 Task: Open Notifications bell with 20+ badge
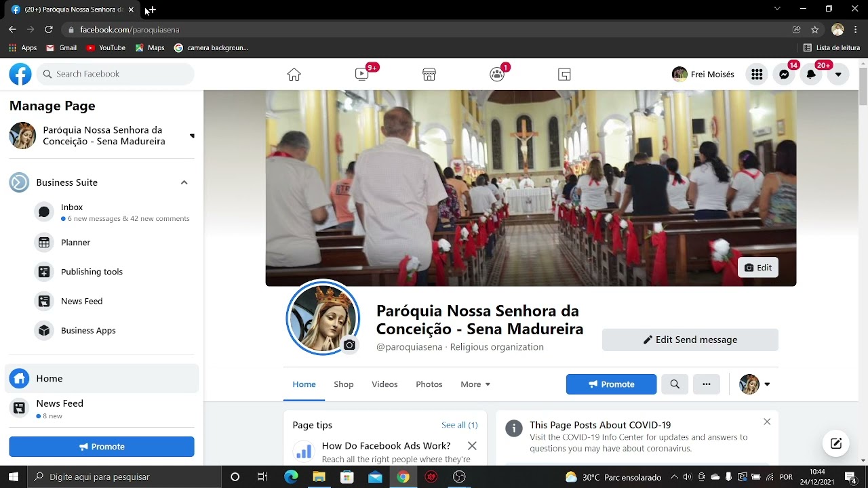[x=811, y=75]
